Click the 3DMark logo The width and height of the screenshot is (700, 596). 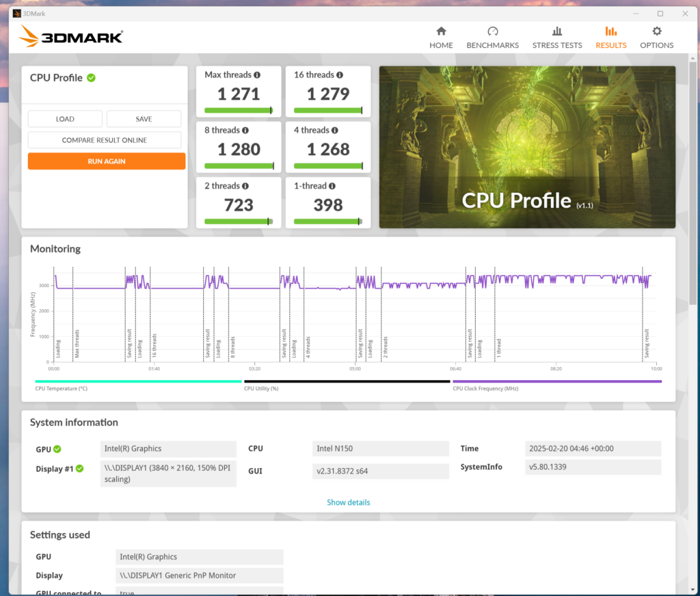[x=72, y=36]
